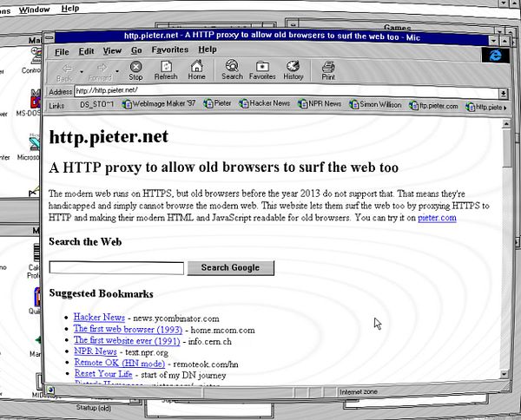Click the page scrollbar down arrow
The height and width of the screenshot is (420, 521).
coord(505,374)
